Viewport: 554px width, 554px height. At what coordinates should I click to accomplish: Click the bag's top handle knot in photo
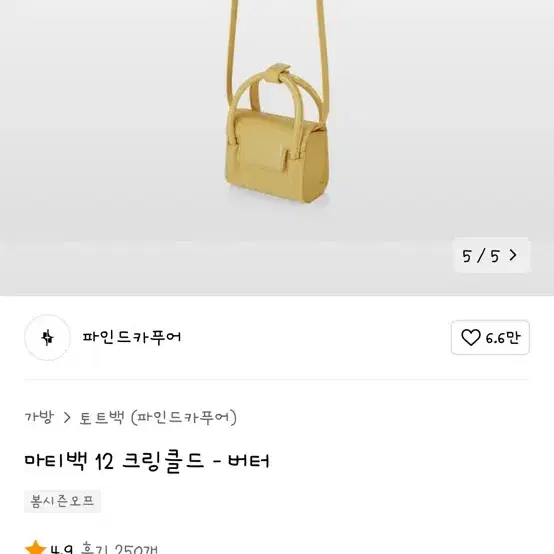point(279,73)
